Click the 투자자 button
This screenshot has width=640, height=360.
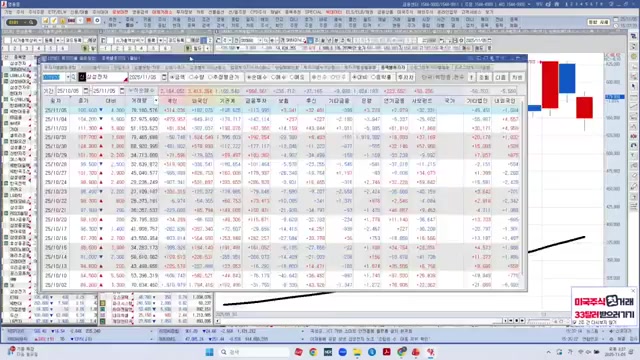pyautogui.click(x=405, y=77)
